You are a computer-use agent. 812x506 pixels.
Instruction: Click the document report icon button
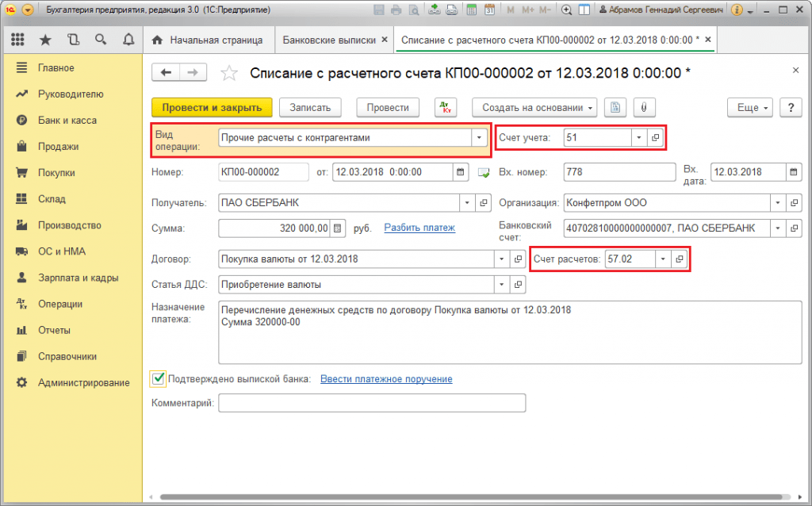click(x=615, y=108)
